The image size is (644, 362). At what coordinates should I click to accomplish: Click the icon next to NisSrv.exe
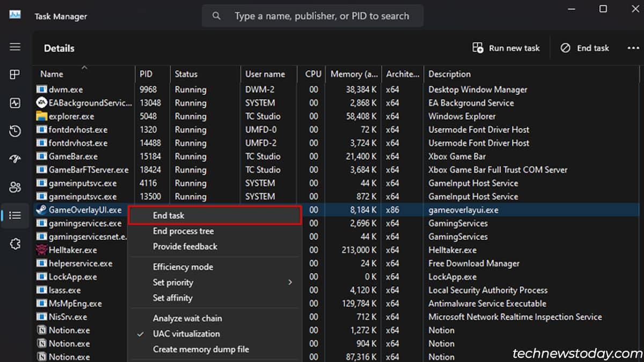[x=41, y=317]
